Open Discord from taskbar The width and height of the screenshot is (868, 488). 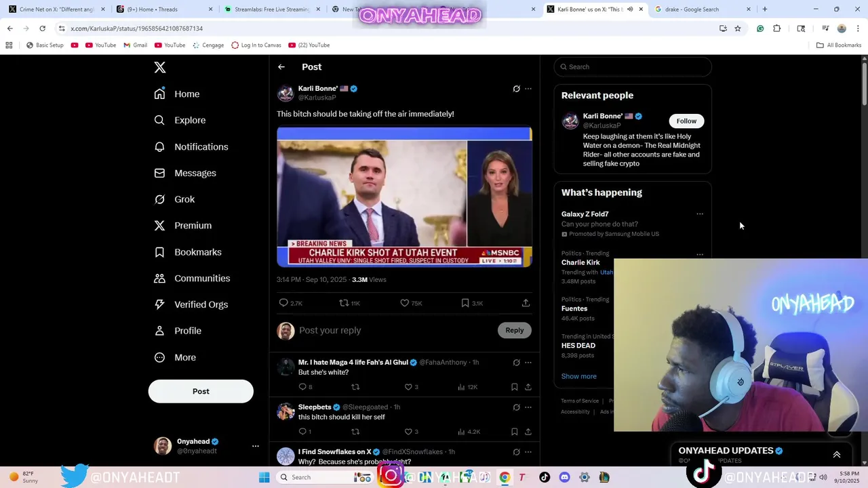pyautogui.click(x=564, y=477)
